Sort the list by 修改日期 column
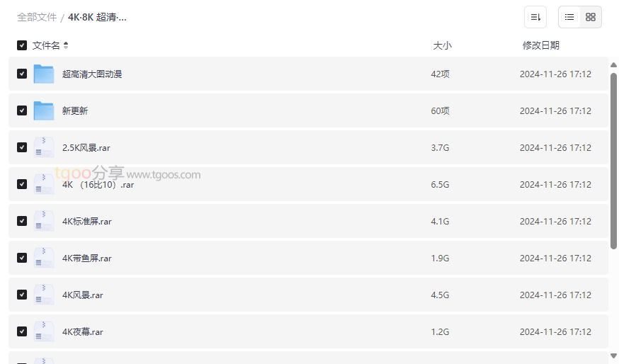The height and width of the screenshot is (364, 619). click(x=541, y=45)
